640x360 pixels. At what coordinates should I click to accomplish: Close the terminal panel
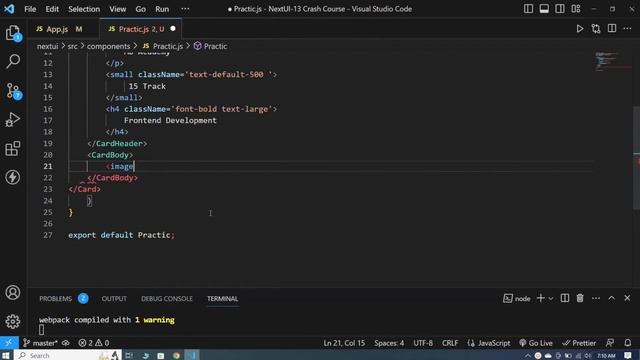tap(627, 298)
